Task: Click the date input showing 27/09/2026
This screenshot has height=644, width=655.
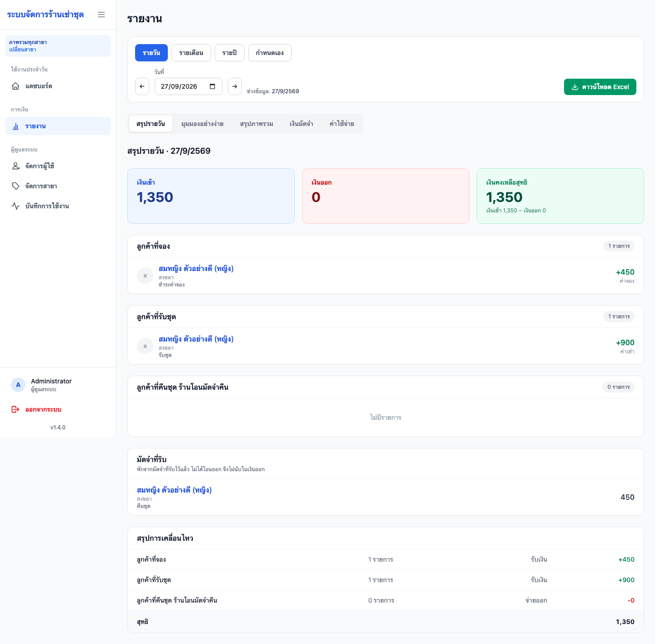Action: click(188, 86)
